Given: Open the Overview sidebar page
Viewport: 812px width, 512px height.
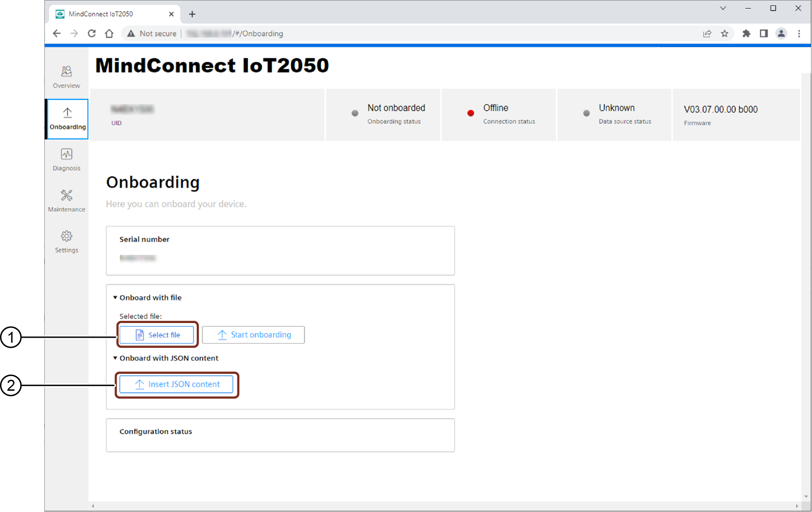Looking at the screenshot, I should click(66, 77).
